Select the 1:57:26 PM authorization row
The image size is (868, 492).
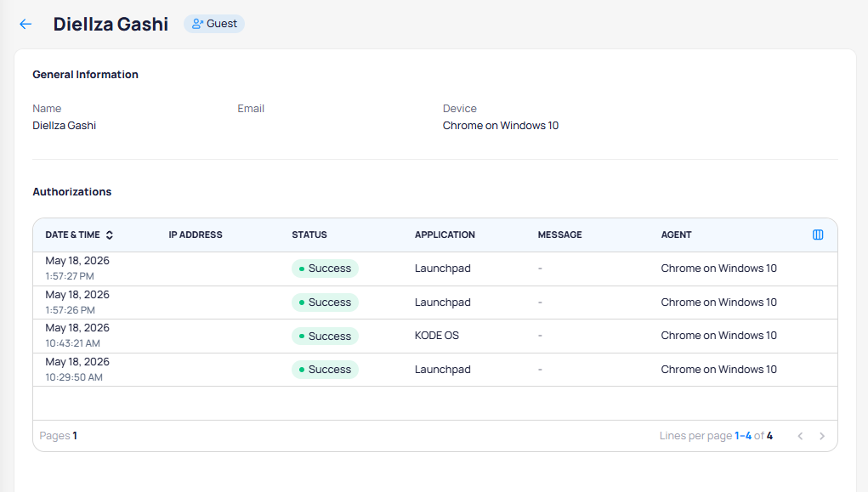click(435, 303)
